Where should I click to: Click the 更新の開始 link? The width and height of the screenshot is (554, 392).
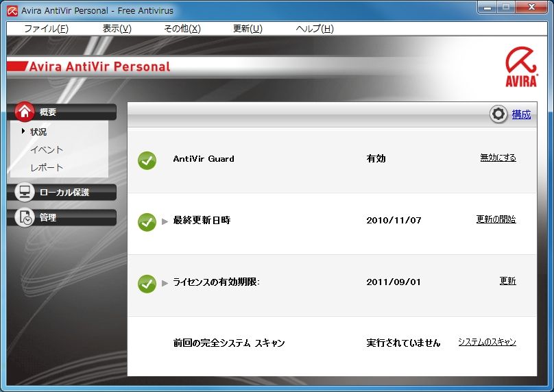(496, 219)
